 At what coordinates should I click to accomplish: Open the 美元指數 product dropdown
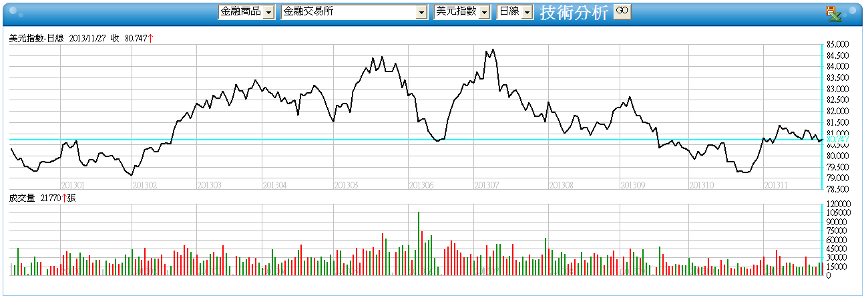tap(462, 12)
